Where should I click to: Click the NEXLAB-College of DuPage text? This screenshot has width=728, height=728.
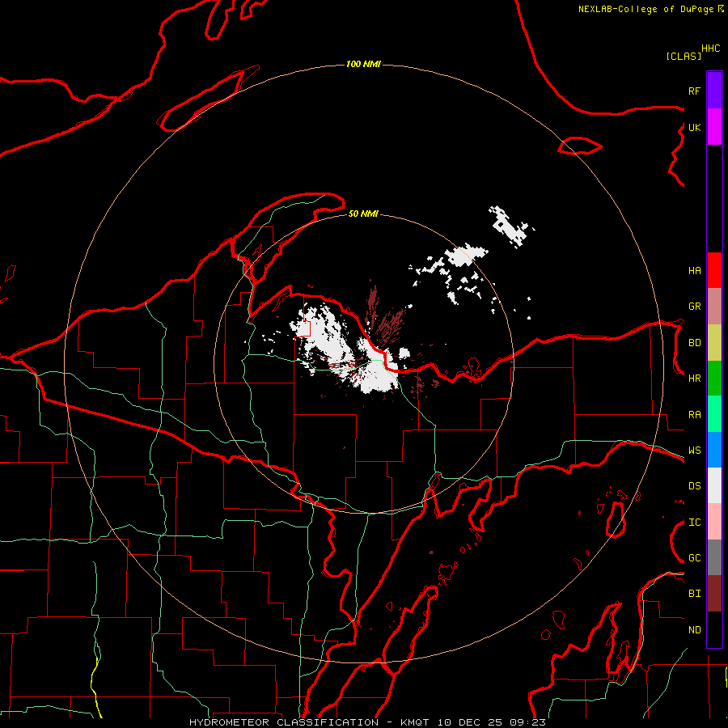coord(645,9)
